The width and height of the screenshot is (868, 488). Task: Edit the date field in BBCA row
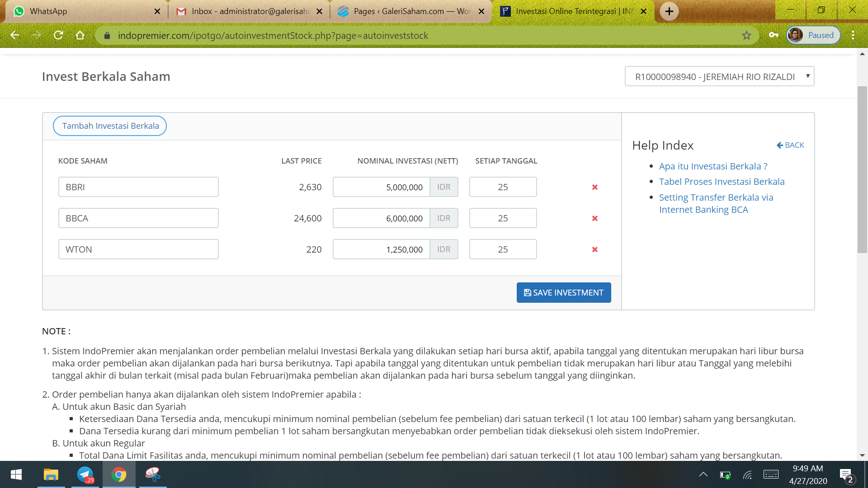pos(503,218)
